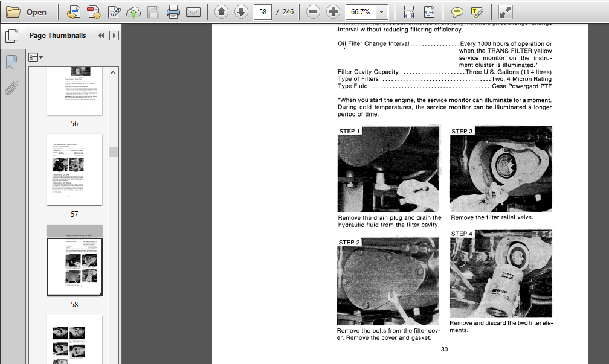Click the fit width scrolling icon
609x364 pixels.
[x=409, y=13]
